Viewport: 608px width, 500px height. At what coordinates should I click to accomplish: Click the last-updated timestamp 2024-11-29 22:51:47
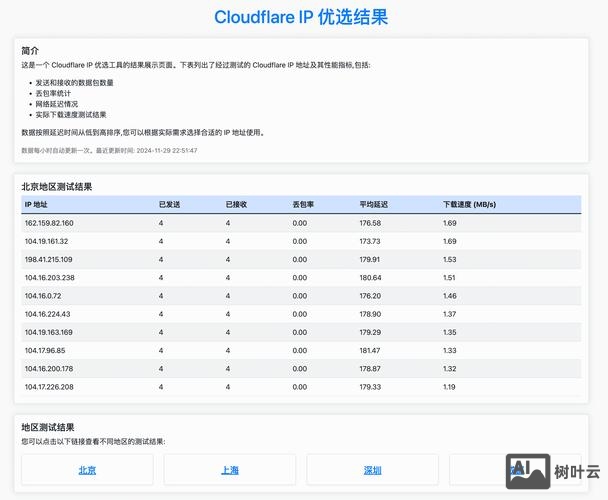pyautogui.click(x=167, y=151)
